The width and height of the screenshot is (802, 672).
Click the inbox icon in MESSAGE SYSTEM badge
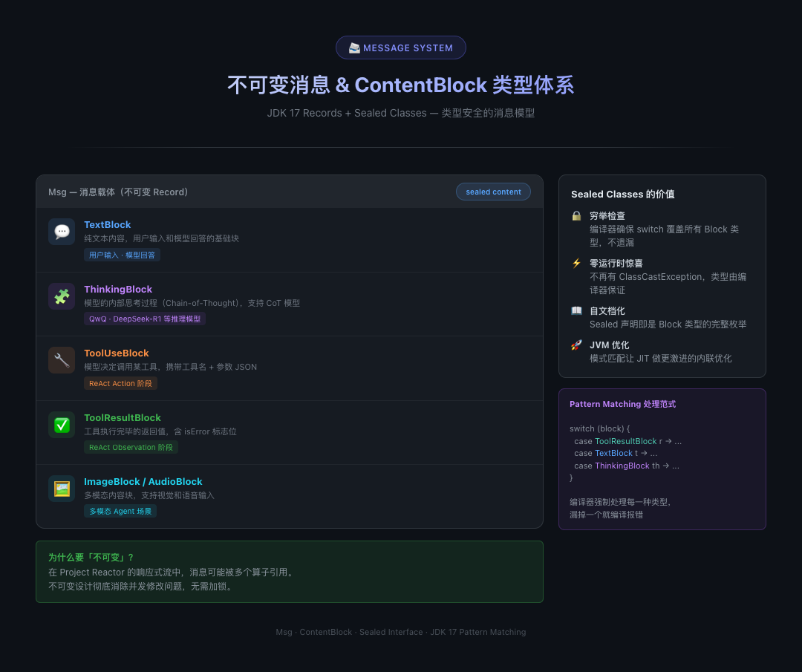tap(354, 48)
